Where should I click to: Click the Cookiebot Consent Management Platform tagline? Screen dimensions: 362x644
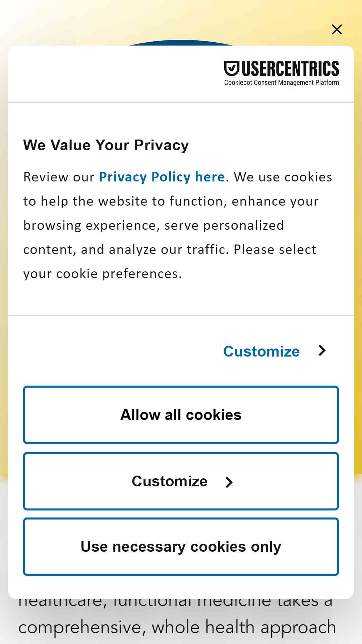click(282, 83)
